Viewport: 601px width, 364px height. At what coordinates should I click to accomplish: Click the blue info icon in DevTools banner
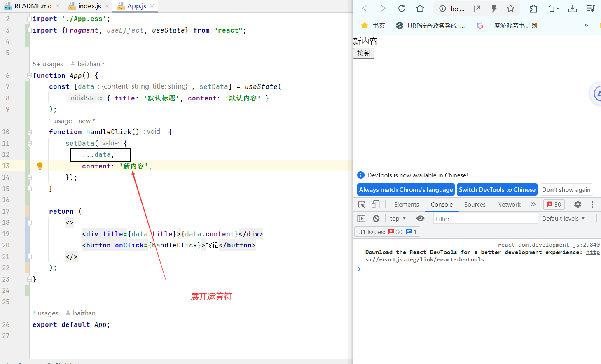point(361,175)
